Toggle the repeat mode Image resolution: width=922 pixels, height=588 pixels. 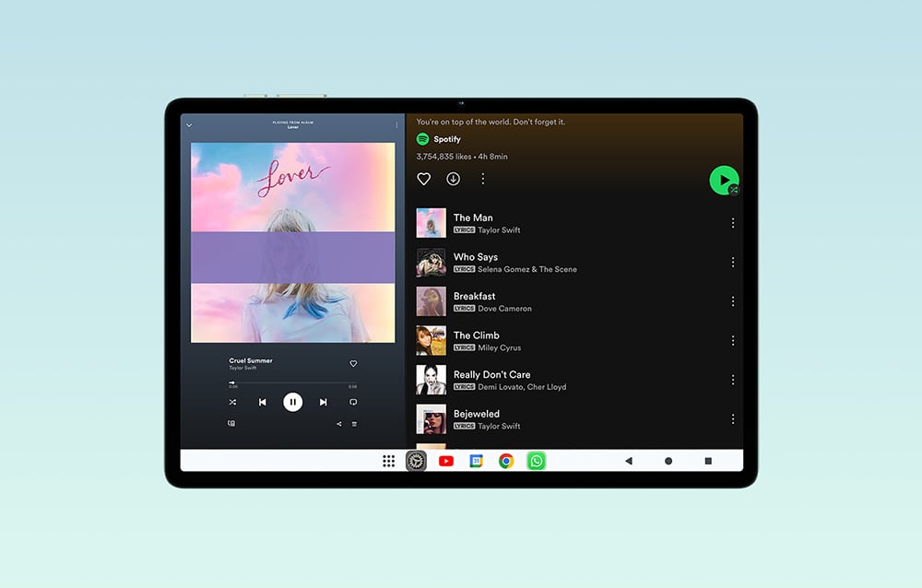[353, 402]
